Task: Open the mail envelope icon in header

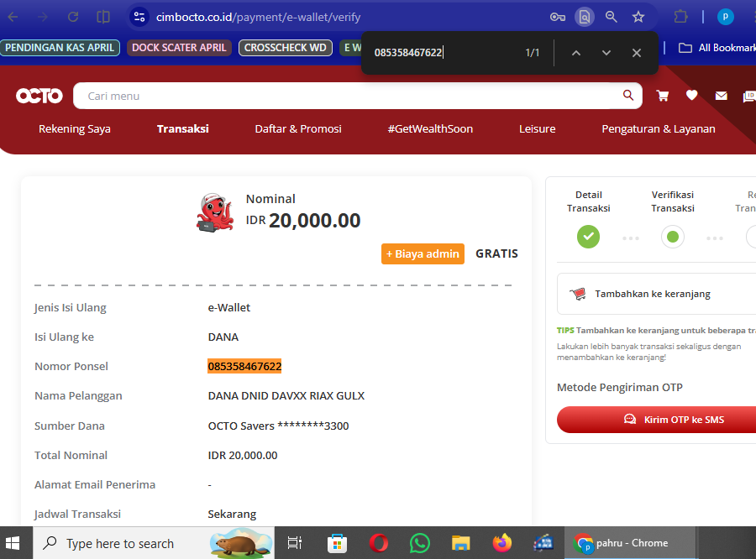Action: tap(721, 96)
